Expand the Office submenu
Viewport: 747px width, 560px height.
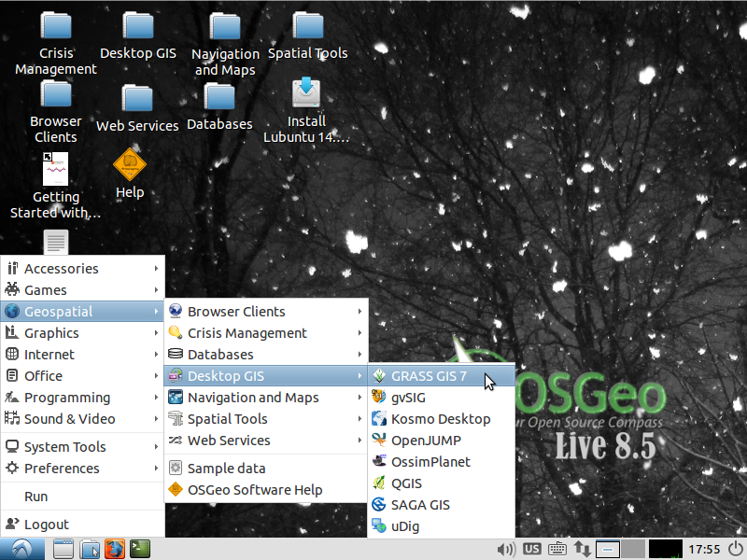82,376
